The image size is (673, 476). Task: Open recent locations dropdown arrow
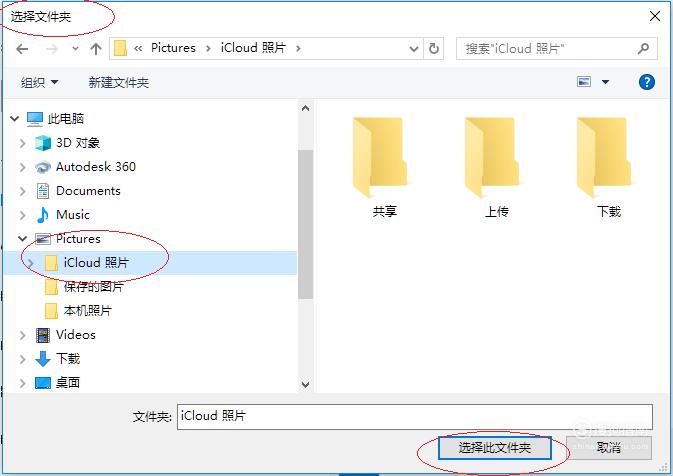point(75,49)
